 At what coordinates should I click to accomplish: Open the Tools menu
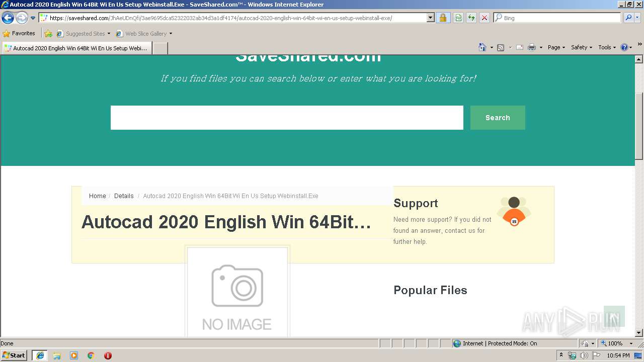click(607, 47)
